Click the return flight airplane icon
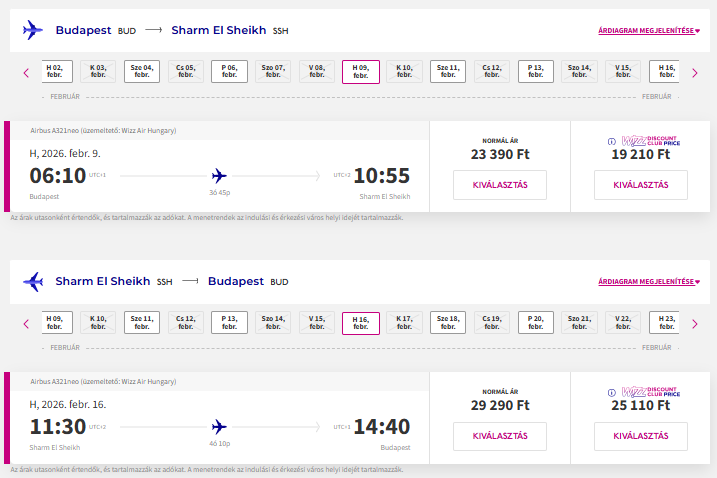The image size is (717, 478). 33,282
